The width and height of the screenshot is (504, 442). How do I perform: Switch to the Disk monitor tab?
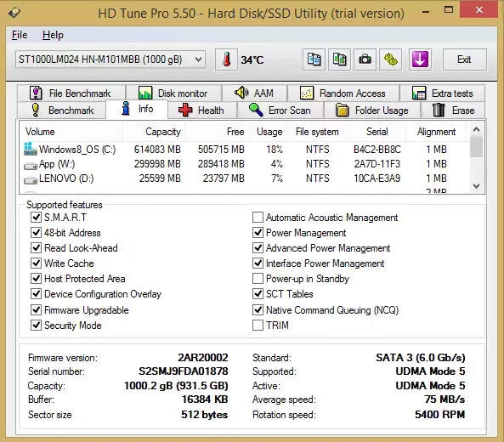174,93
